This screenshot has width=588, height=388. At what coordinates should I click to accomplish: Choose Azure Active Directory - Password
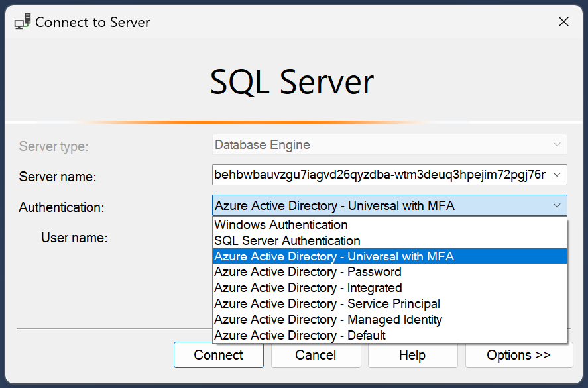tap(390, 272)
